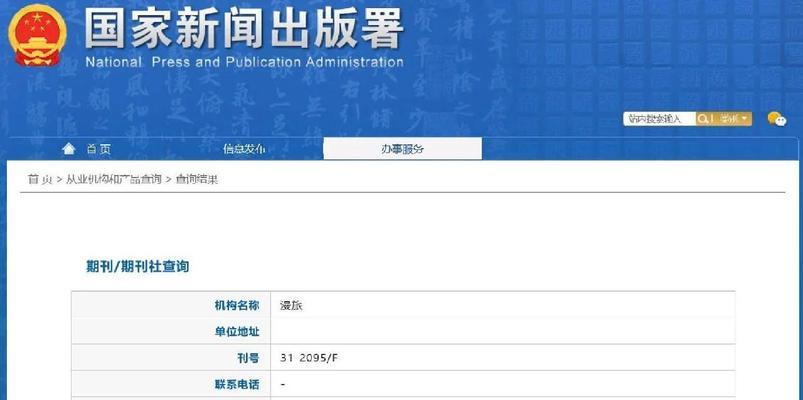Click the national emblem logo
This screenshot has width=803, height=400.
[x=37, y=36]
